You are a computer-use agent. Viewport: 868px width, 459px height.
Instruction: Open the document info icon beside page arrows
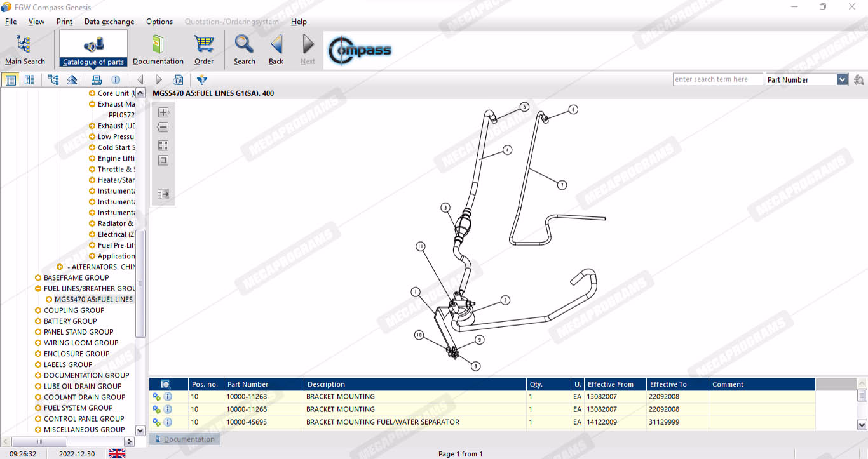point(179,80)
